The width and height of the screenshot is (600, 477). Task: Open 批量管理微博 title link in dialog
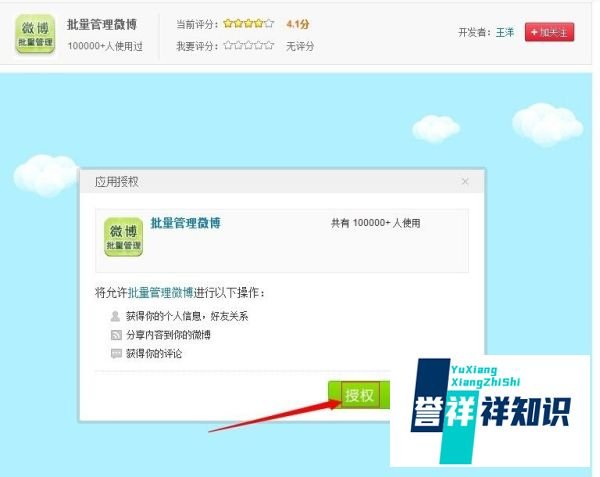pyautogui.click(x=186, y=223)
